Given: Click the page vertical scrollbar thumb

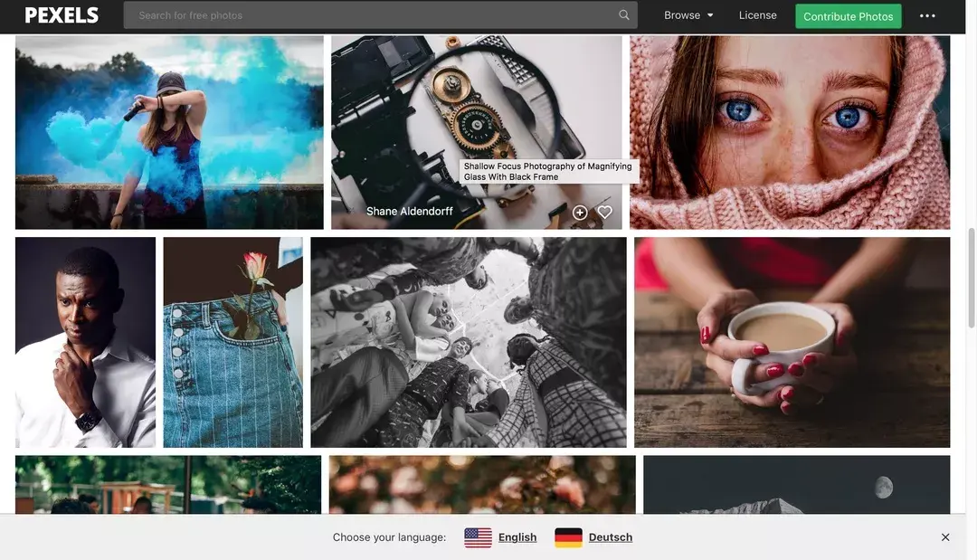Looking at the screenshot, I should click(x=971, y=277).
